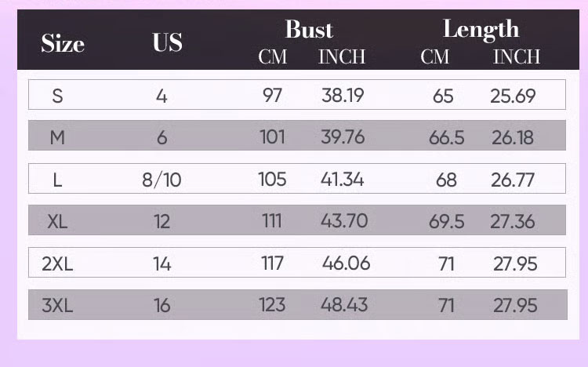Screen dimensions: 588x367
Task: Click the 8/10 US size value
Action: click(162, 180)
